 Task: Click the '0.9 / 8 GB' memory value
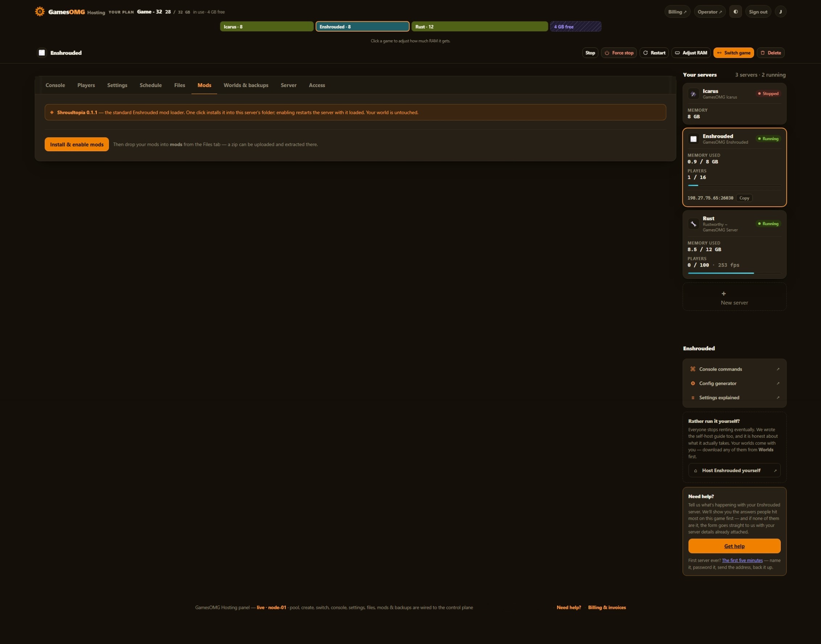pyautogui.click(x=702, y=162)
